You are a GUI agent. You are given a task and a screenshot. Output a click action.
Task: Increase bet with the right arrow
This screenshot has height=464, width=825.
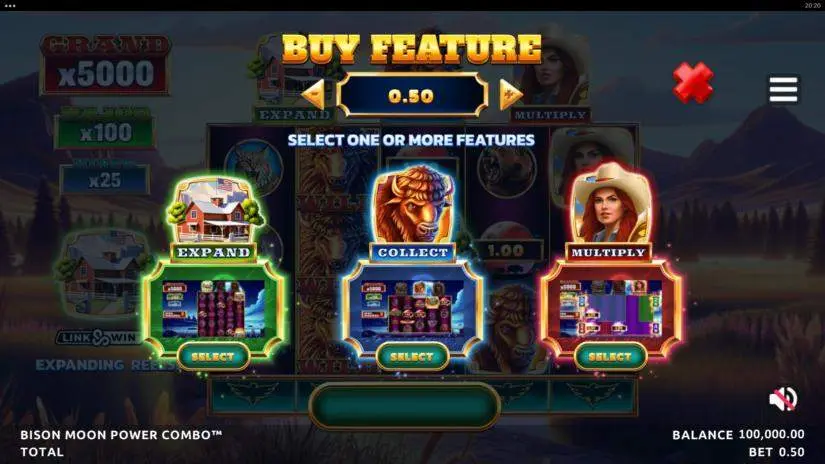tap(510, 95)
